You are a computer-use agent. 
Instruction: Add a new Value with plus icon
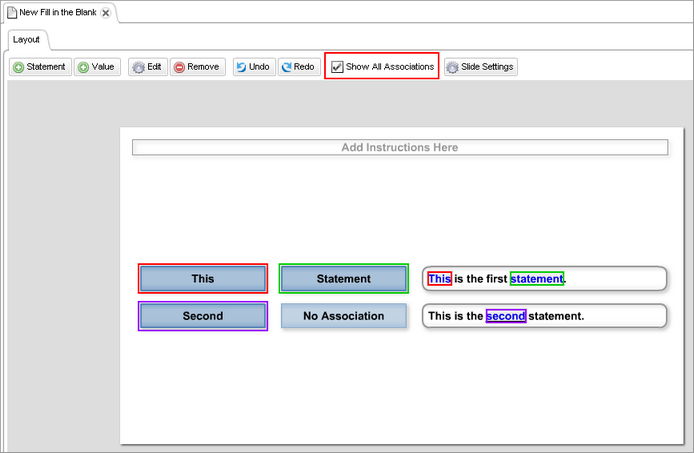(96, 67)
